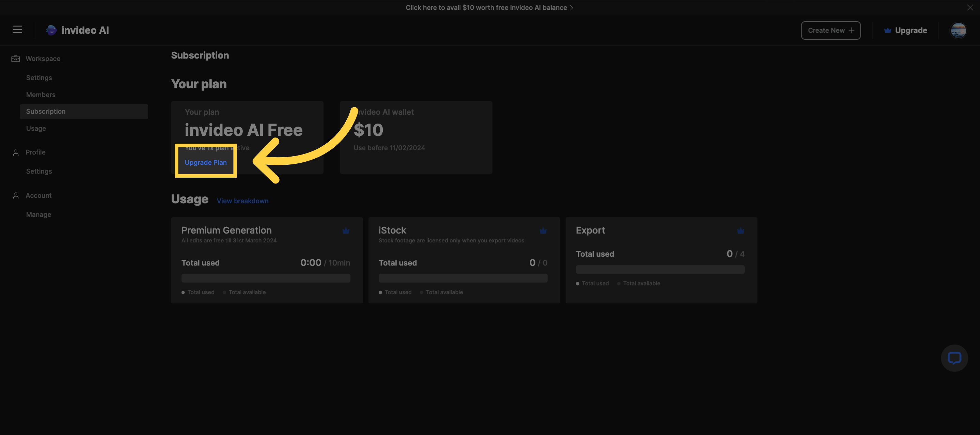
Task: Click iStock stock footage license note
Action: (451, 241)
